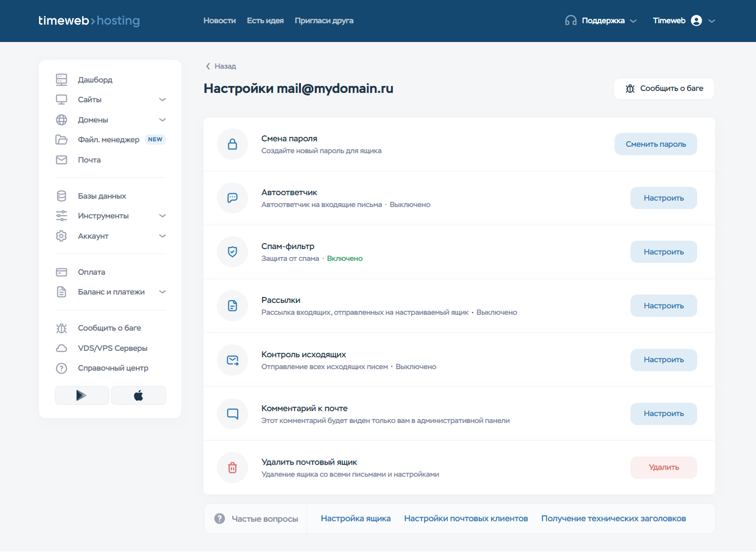Viewport: 756px width, 552px height.
Task: Click the red trash icon for mailbox deletion
Action: 232,467
